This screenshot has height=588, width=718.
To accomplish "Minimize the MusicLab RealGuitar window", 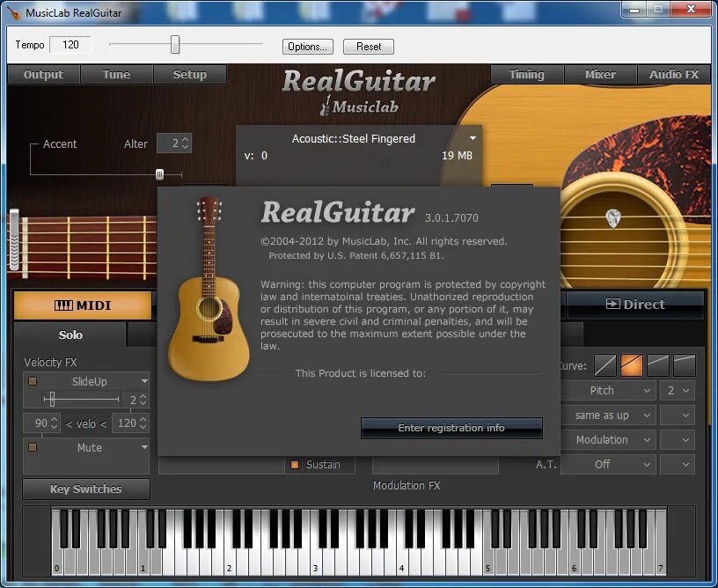I will coord(634,10).
